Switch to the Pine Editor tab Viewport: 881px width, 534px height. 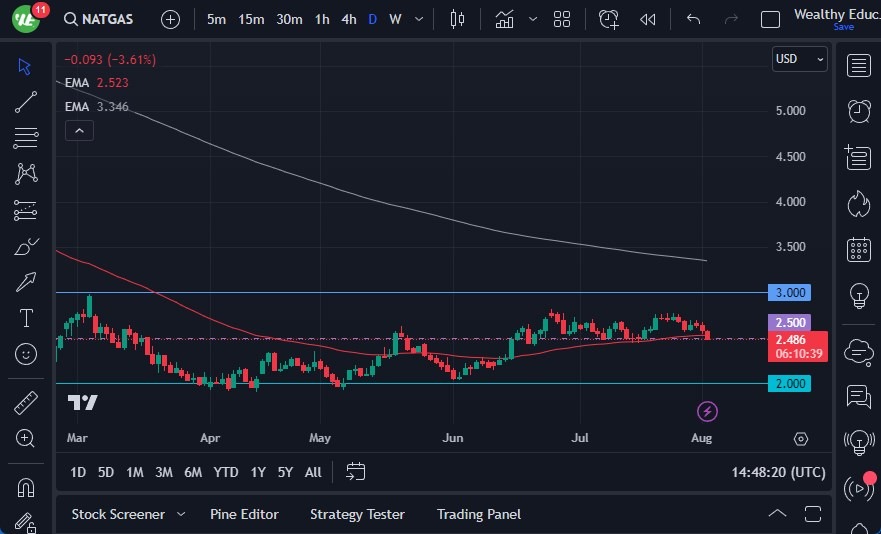click(x=244, y=514)
